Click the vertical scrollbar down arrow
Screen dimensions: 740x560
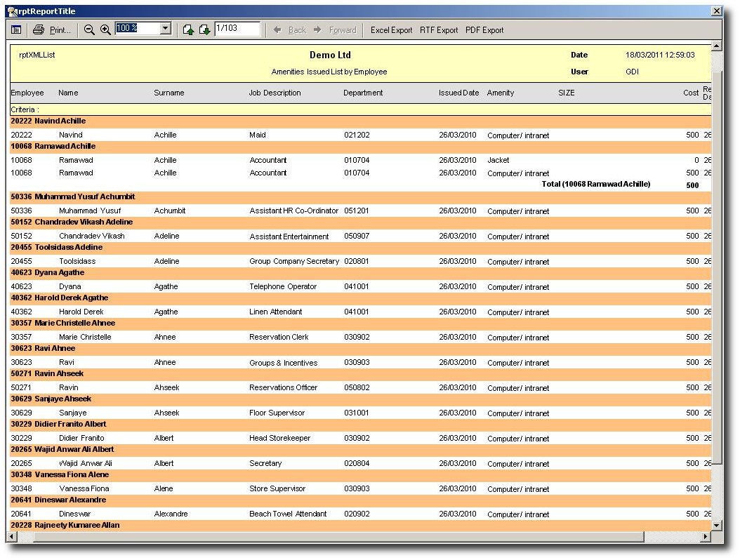[x=716, y=525]
